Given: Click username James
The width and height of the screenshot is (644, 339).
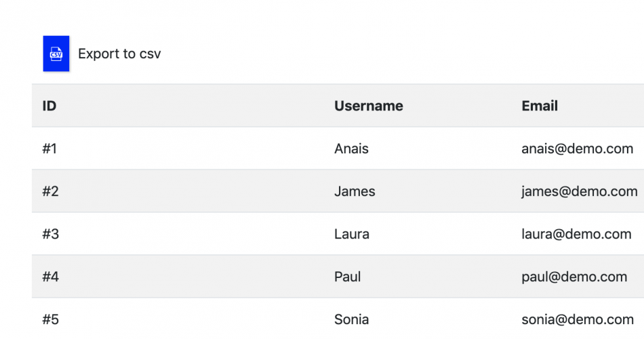Looking at the screenshot, I should [355, 191].
